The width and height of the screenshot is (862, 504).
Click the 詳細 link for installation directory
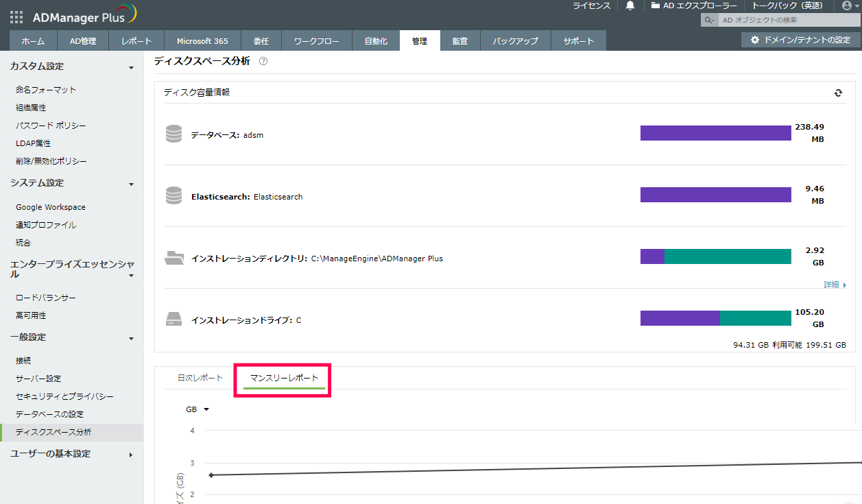pyautogui.click(x=835, y=285)
